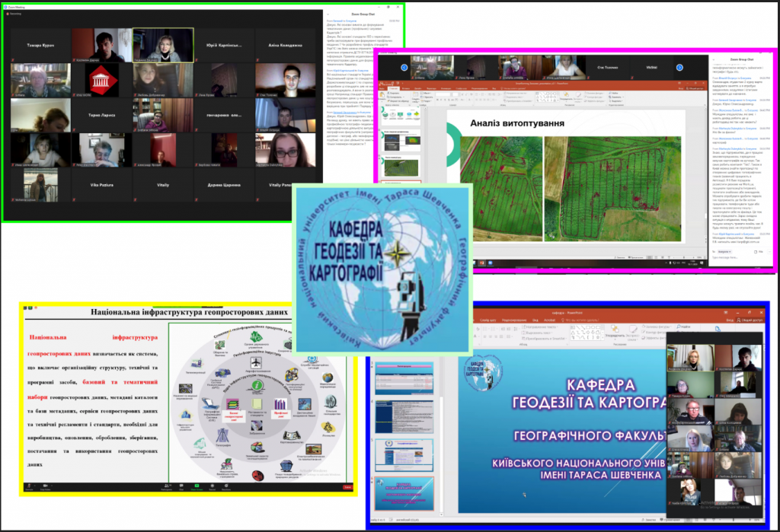Image resolution: width=780 pixels, height=532 pixels.
Task: Open Participants in yellow-framed Zoom toolbar
Action: point(167,486)
